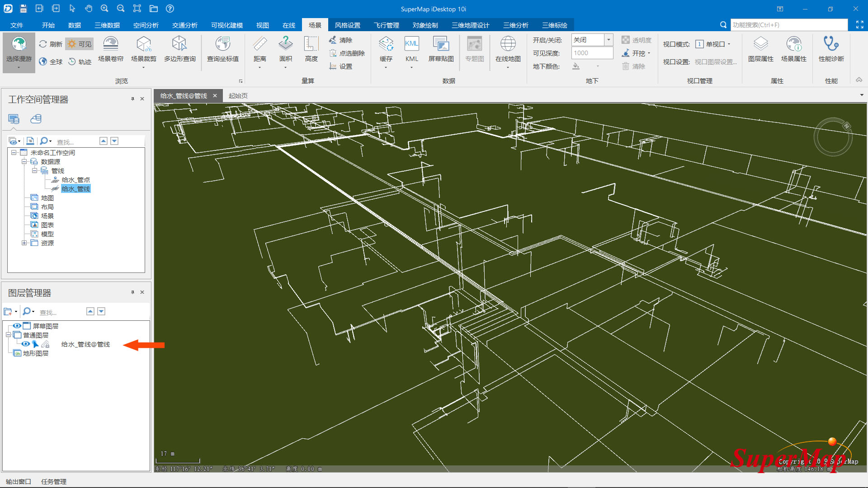
Task: Click the 功能搜索 function search field
Action: click(788, 25)
